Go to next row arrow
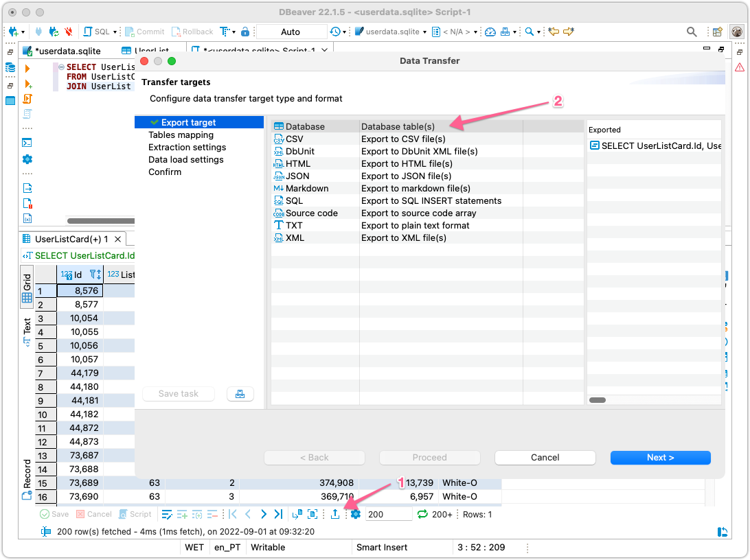This screenshot has width=750, height=560. 264,514
